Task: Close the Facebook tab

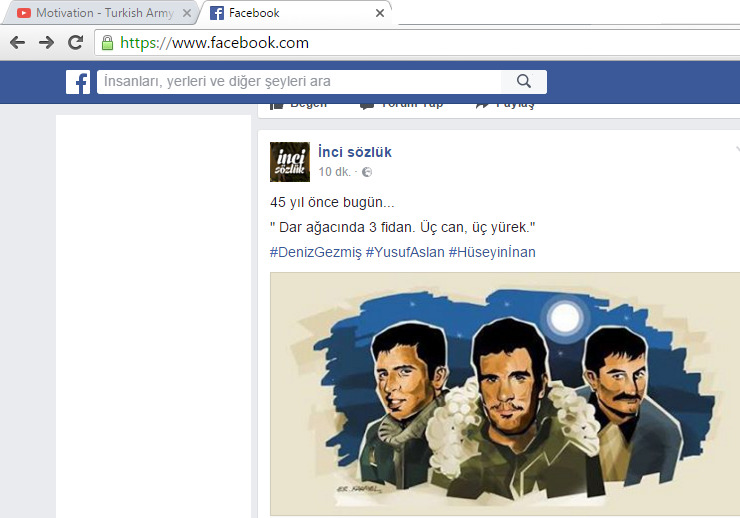Action: coord(380,13)
